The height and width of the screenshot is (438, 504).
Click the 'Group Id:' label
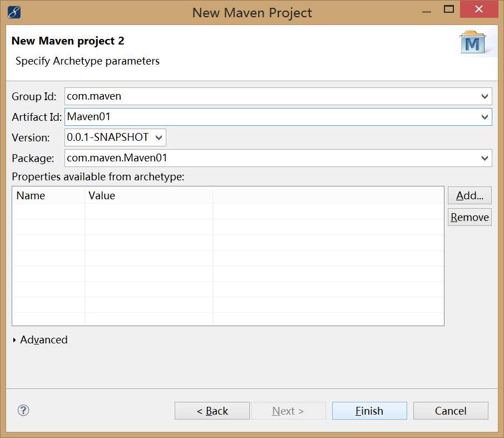coord(34,96)
